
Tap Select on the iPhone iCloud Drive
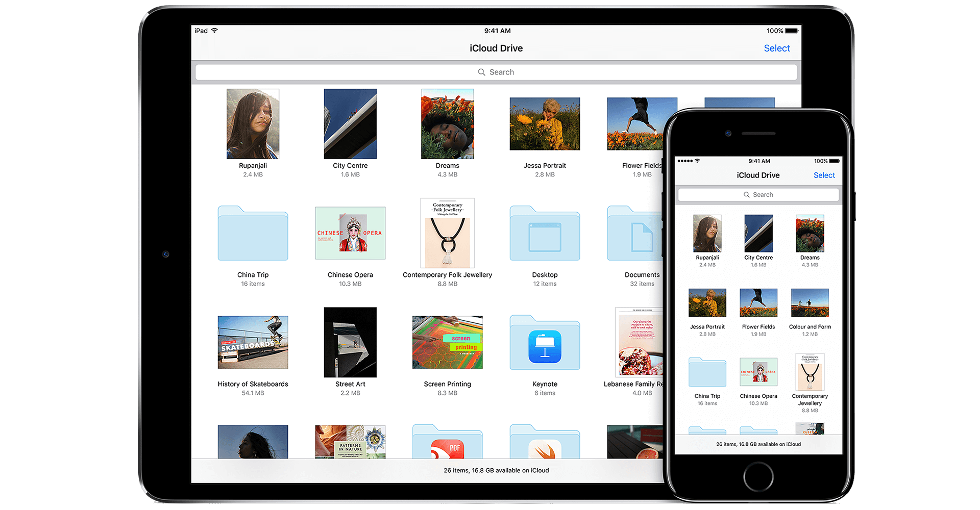point(824,175)
